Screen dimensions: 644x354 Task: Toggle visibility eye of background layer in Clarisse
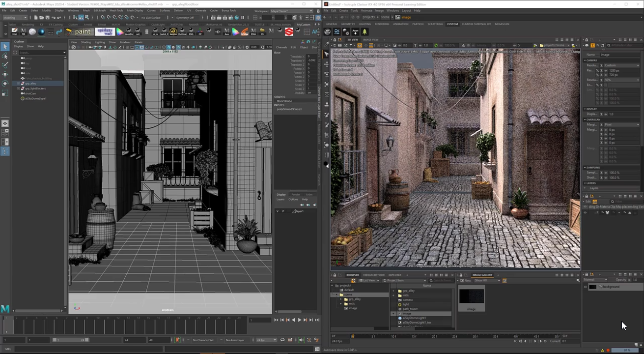coord(585,287)
